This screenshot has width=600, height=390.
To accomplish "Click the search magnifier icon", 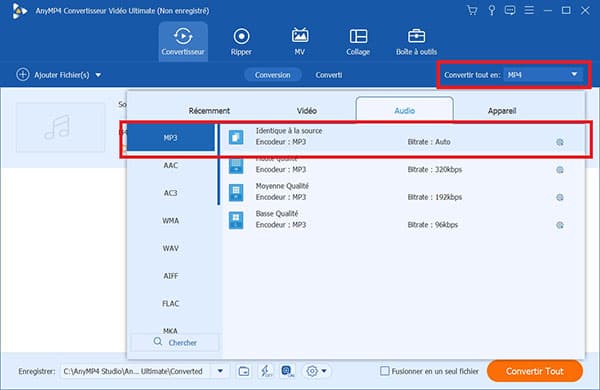I will coord(158,341).
